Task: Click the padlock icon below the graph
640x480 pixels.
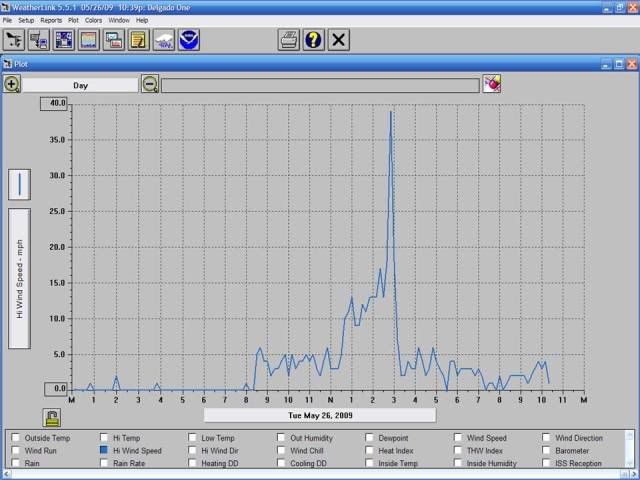Action: [x=51, y=417]
